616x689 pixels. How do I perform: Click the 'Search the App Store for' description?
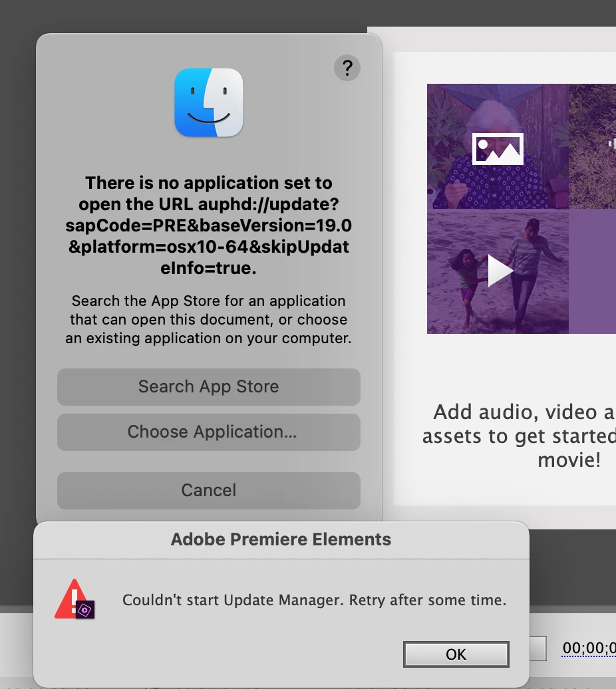209,319
